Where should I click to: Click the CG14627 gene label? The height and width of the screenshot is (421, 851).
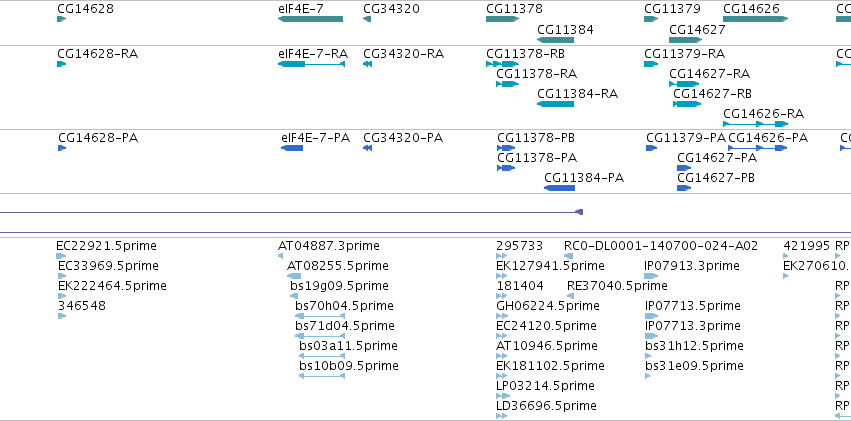pyautogui.click(x=697, y=30)
